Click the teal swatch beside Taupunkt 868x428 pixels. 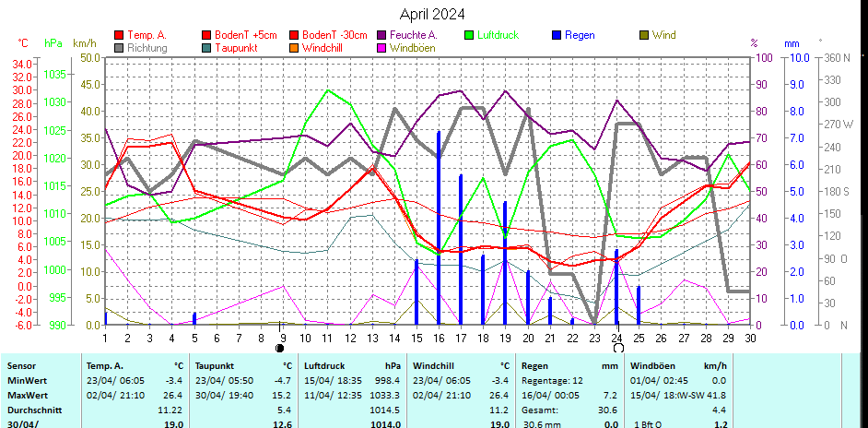(x=207, y=48)
